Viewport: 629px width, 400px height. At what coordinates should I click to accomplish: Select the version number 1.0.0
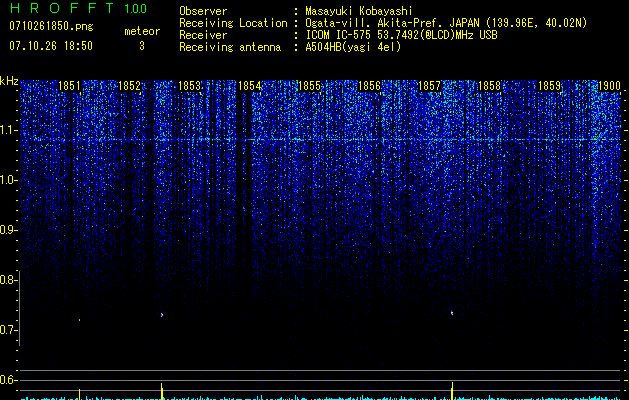(x=135, y=8)
